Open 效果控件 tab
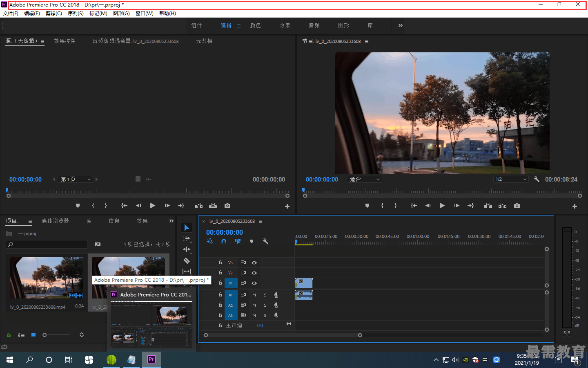 (65, 41)
